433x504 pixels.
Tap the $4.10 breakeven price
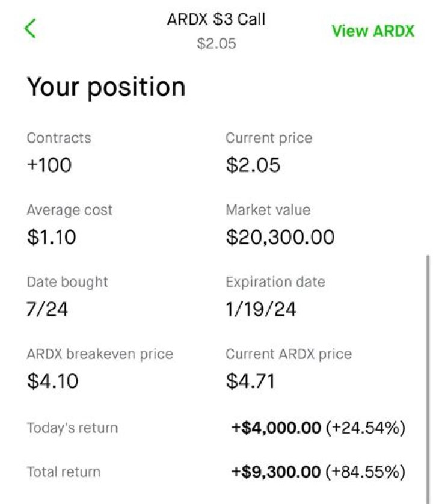(53, 381)
